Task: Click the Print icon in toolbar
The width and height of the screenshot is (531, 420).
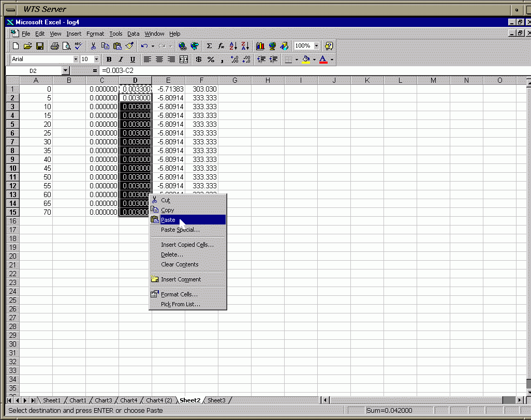Action: [55, 46]
